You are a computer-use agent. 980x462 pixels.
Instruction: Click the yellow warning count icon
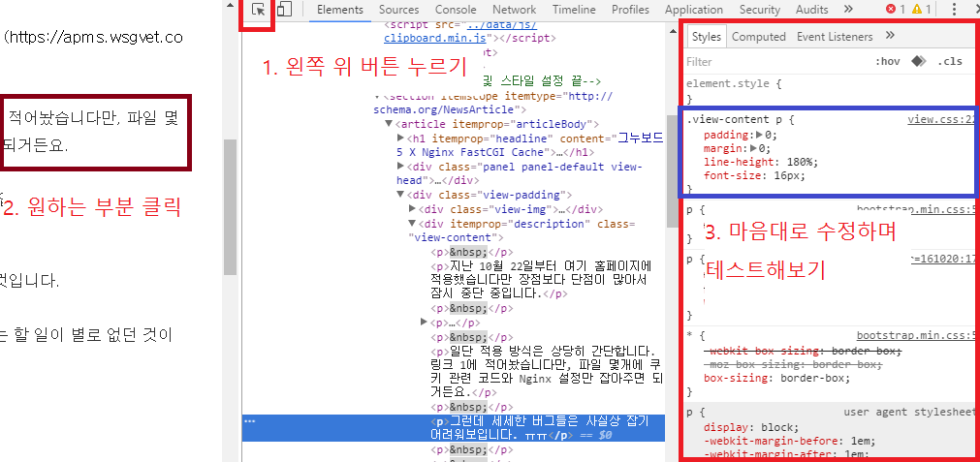tap(916, 10)
